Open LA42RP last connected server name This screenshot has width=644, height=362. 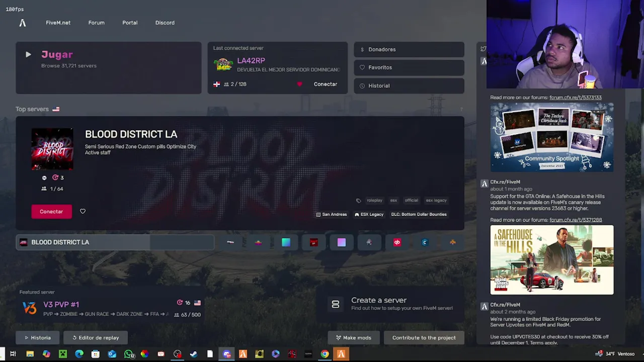coord(251,60)
